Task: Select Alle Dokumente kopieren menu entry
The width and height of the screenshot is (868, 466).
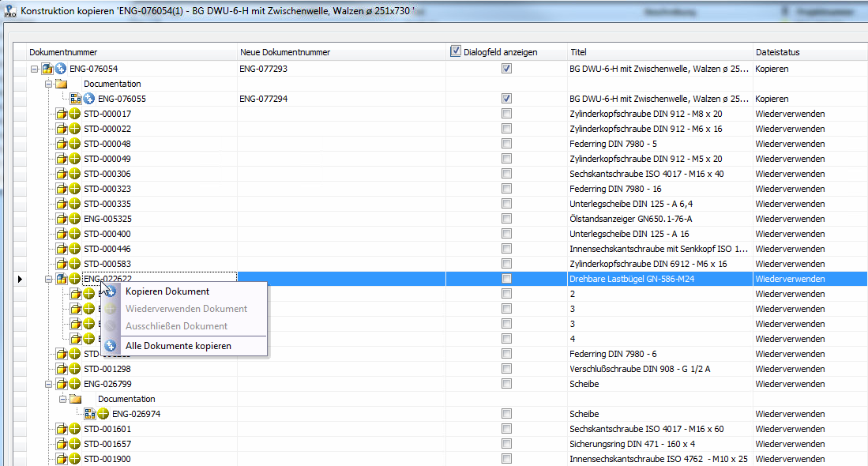Action: point(178,346)
